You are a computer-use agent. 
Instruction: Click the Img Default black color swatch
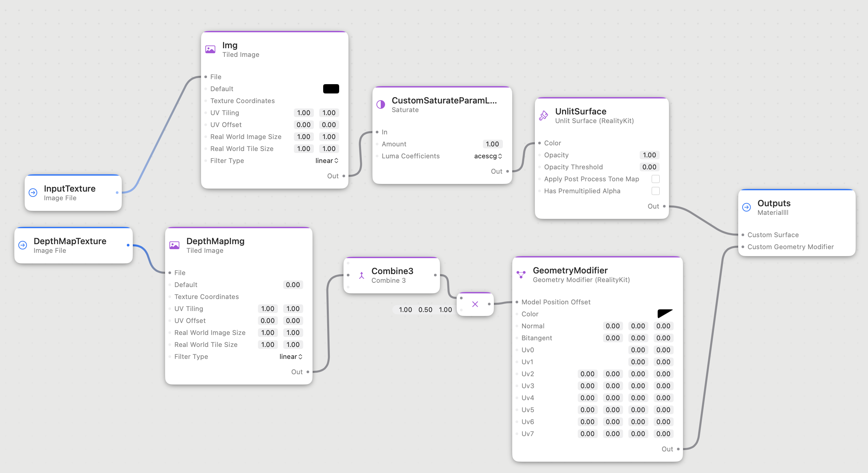coord(331,88)
